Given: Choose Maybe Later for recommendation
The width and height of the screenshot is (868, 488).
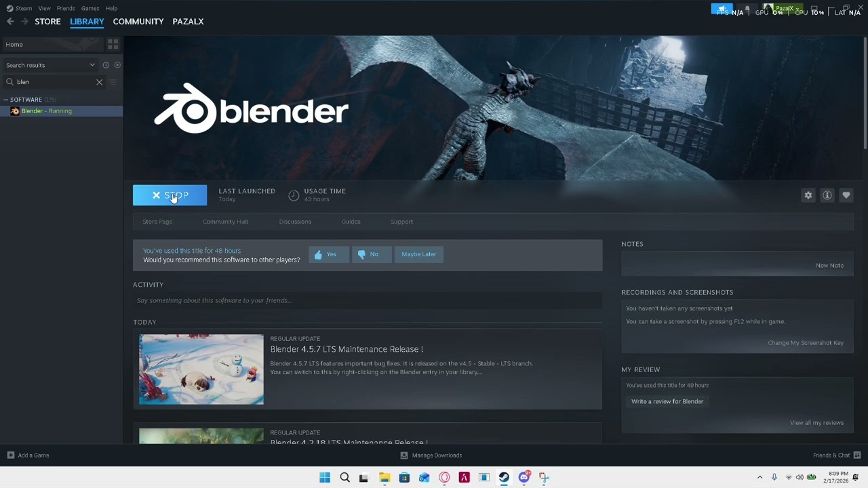Looking at the screenshot, I should point(418,254).
